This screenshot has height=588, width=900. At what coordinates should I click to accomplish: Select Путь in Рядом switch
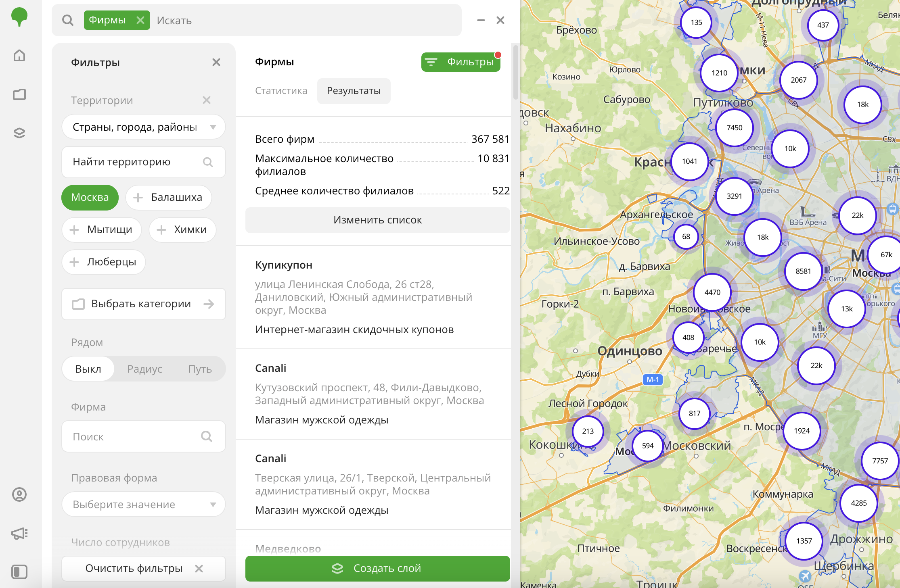pyautogui.click(x=200, y=369)
